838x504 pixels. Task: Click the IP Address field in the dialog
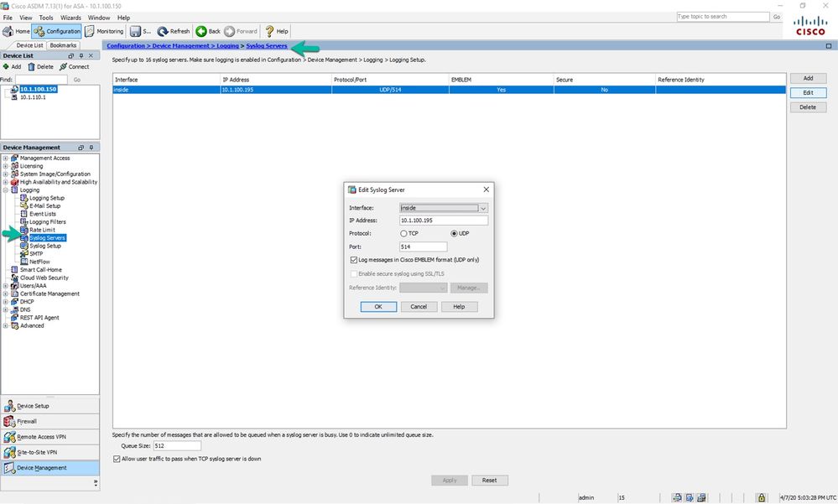tap(444, 221)
